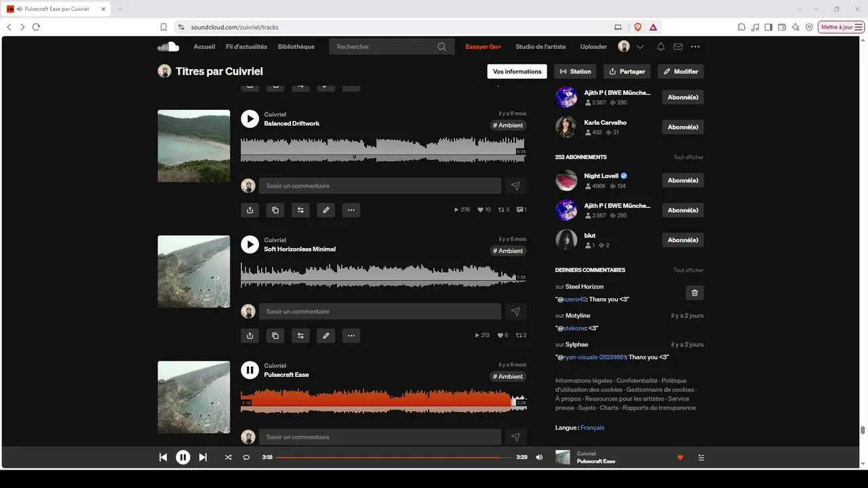Unlike the playing track with the orange heart
This screenshot has height=488, width=868.
pos(680,457)
